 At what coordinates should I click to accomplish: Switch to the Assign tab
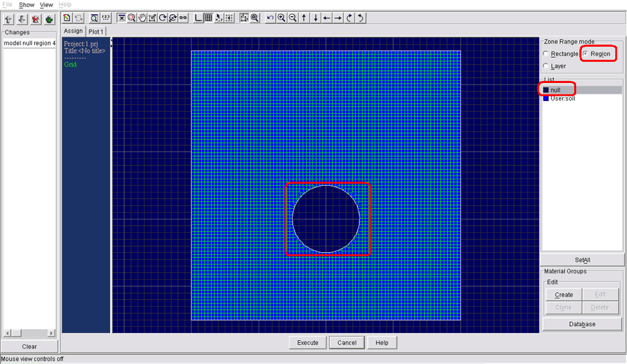click(73, 31)
